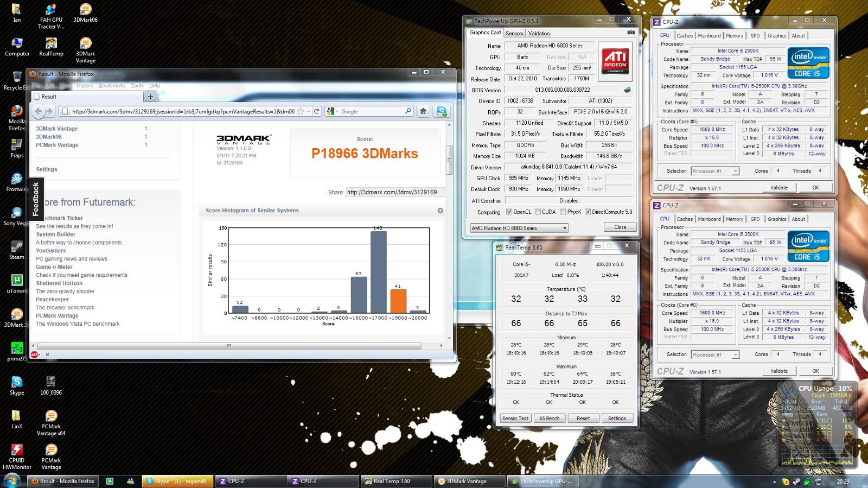Click Firefox vertical scrollbar thumb
The height and width of the screenshot is (488, 868).
pos(449,159)
